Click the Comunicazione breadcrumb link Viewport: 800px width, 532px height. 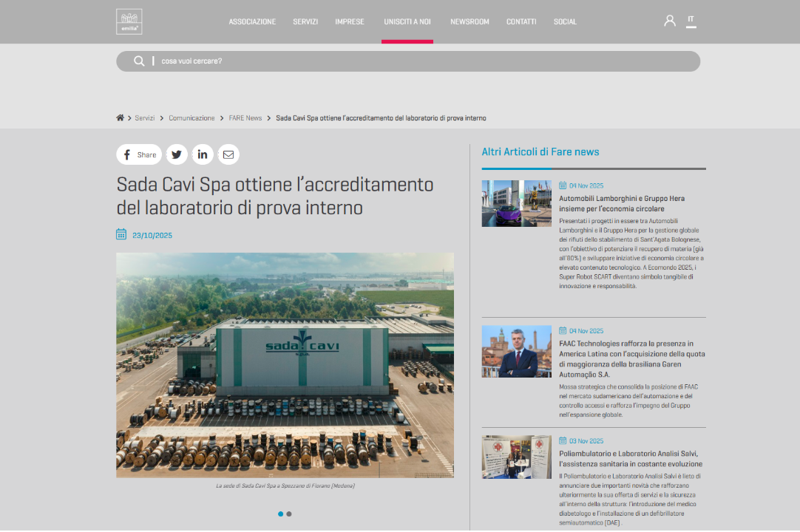tap(191, 118)
